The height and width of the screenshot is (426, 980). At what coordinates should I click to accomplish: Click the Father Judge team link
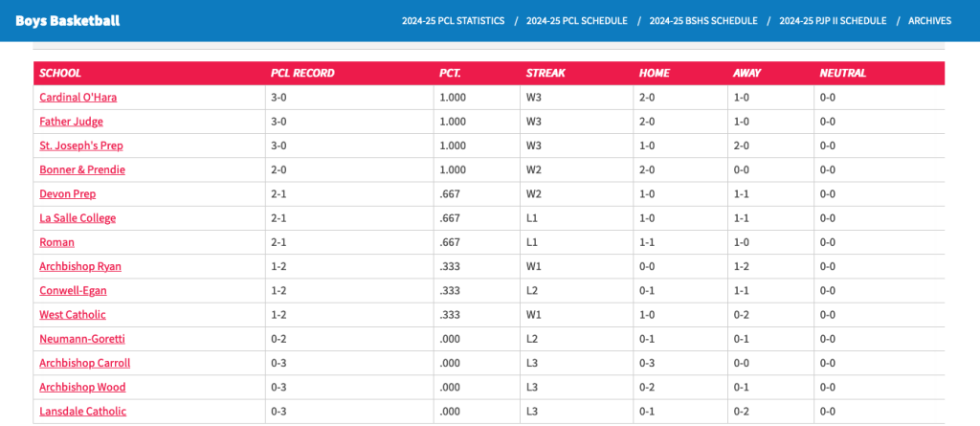point(71,122)
